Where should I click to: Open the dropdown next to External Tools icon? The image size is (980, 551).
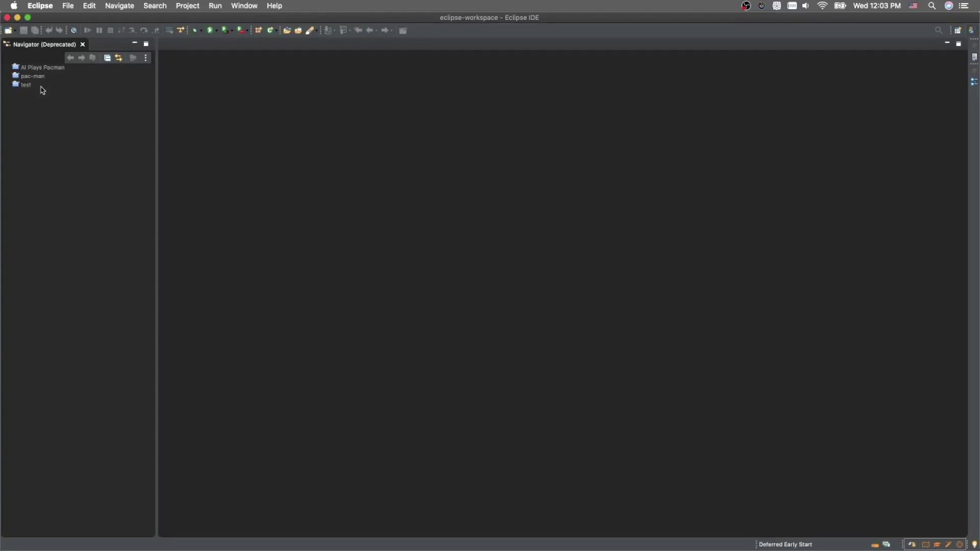coord(247,31)
